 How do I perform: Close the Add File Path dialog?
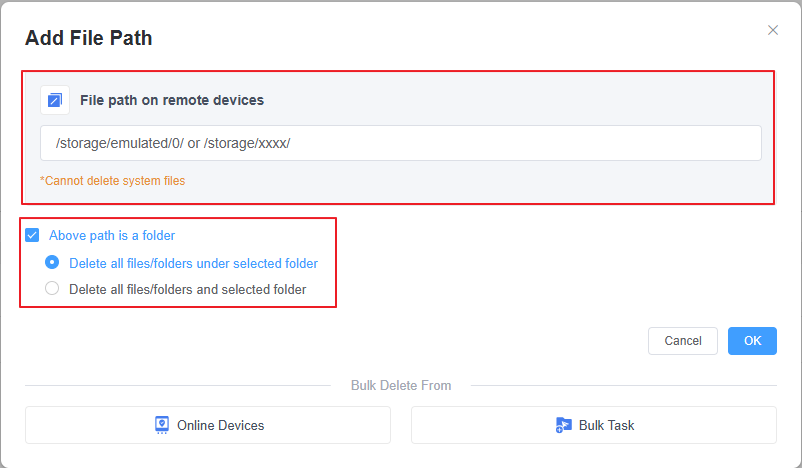pos(772,30)
